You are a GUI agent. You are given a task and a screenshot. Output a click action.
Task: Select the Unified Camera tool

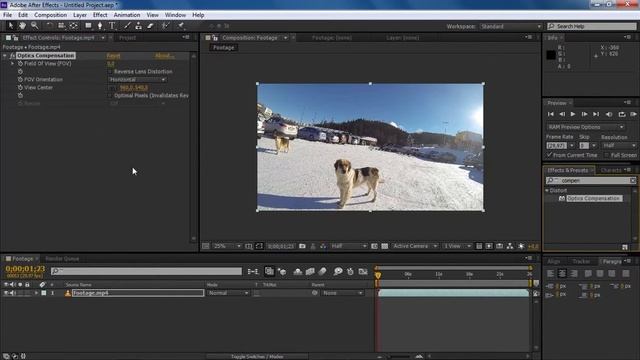click(x=61, y=26)
